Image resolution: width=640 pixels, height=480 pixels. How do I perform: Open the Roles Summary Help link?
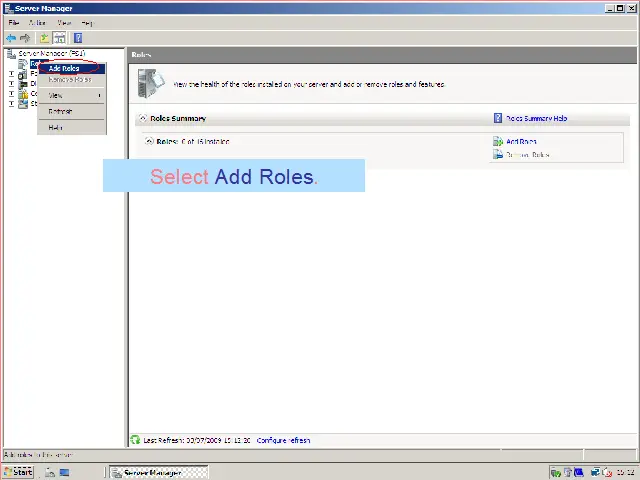coord(536,118)
